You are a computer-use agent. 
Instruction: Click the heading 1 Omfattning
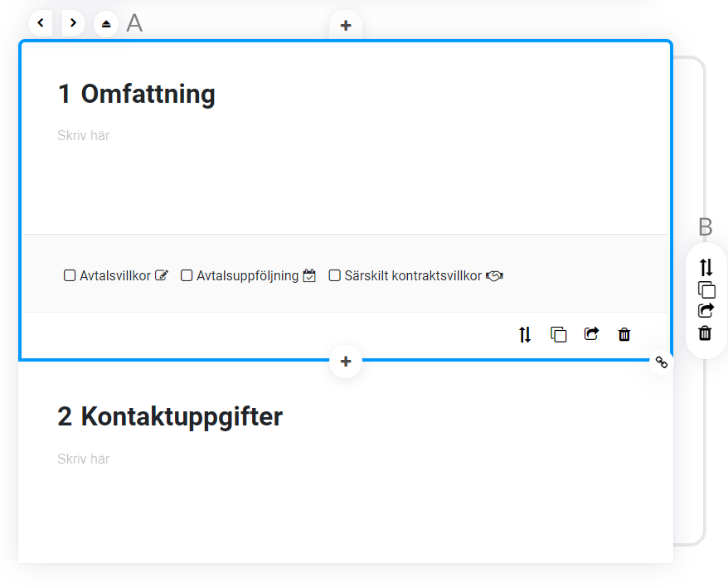click(x=137, y=94)
